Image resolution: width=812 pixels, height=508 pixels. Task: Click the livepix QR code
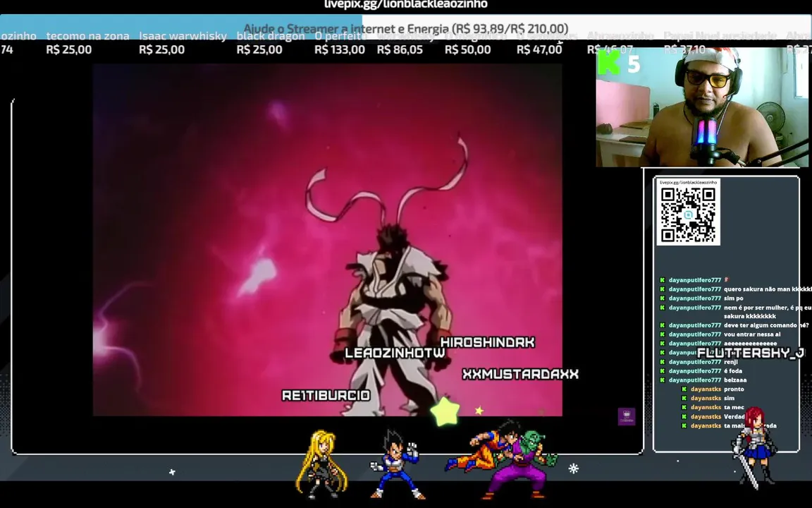click(688, 215)
